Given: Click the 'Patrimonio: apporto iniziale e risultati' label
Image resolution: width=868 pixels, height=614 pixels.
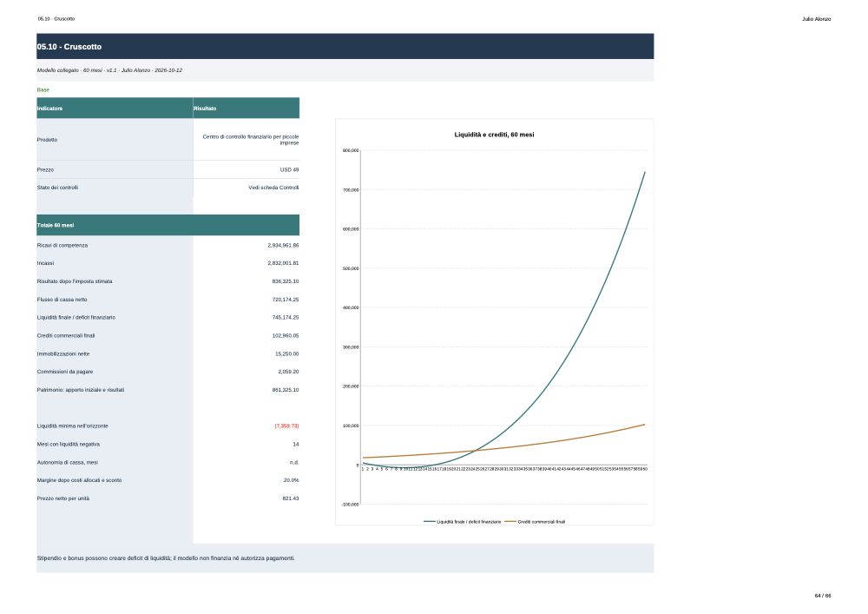Looking at the screenshot, I should tap(81, 390).
